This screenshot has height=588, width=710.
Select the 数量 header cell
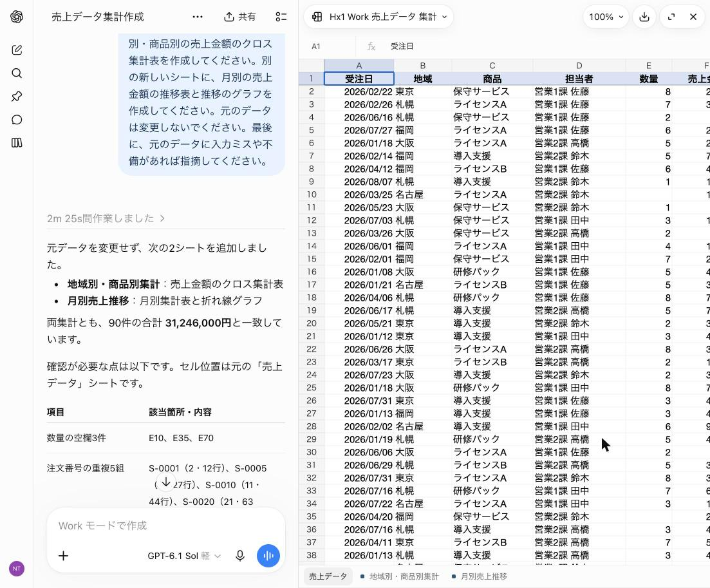(x=648, y=79)
